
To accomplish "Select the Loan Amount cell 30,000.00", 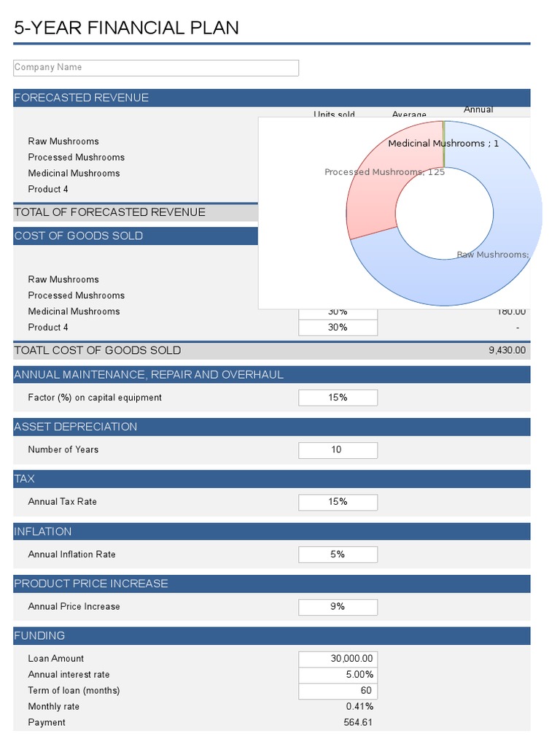I will pos(338,659).
